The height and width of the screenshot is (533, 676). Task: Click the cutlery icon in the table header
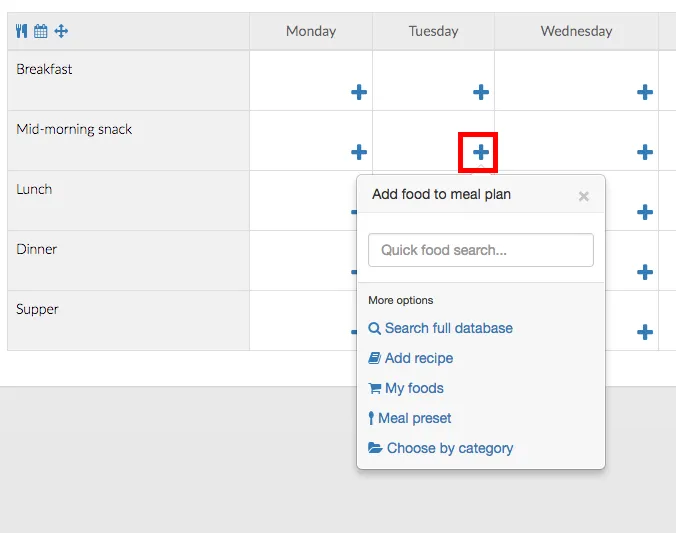[22, 31]
